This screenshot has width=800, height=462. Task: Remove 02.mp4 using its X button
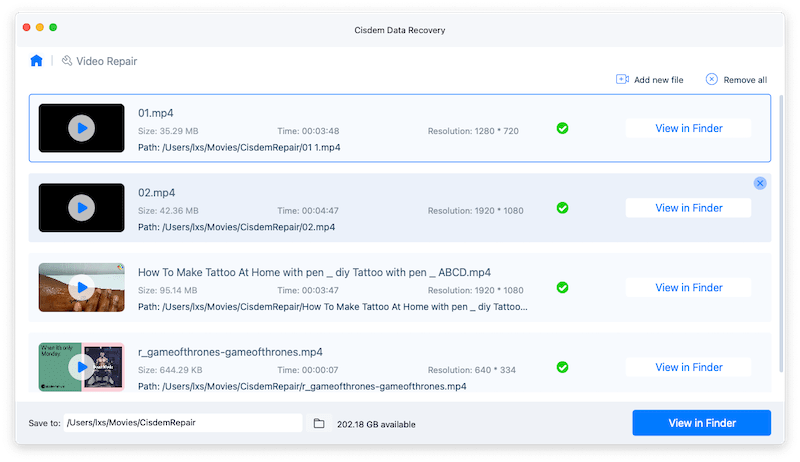pyautogui.click(x=760, y=183)
